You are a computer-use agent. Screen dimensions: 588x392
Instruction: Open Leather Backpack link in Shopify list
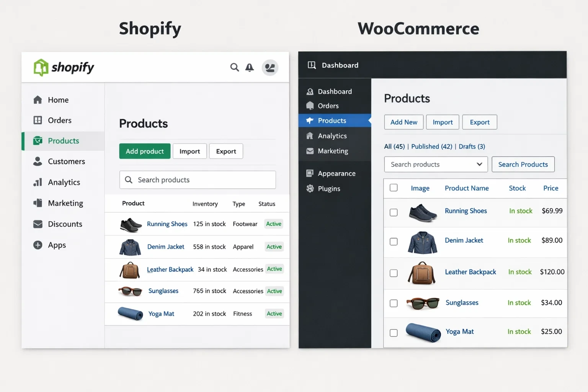(x=170, y=269)
